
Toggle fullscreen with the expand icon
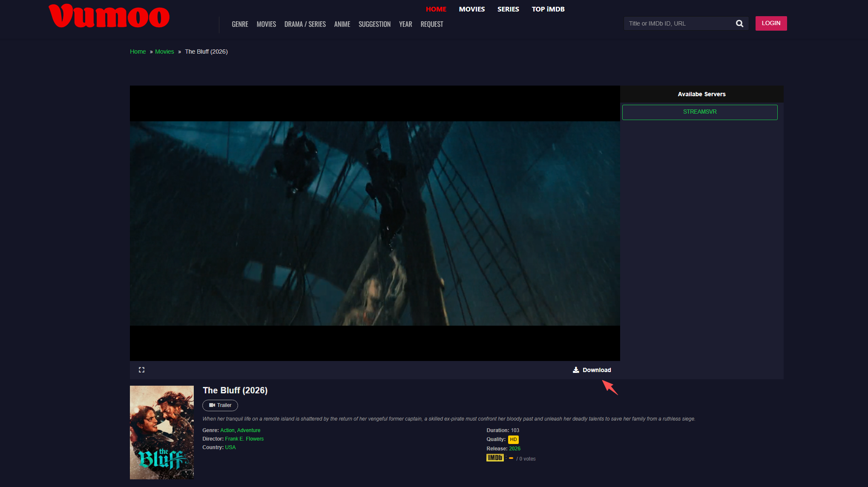point(141,370)
